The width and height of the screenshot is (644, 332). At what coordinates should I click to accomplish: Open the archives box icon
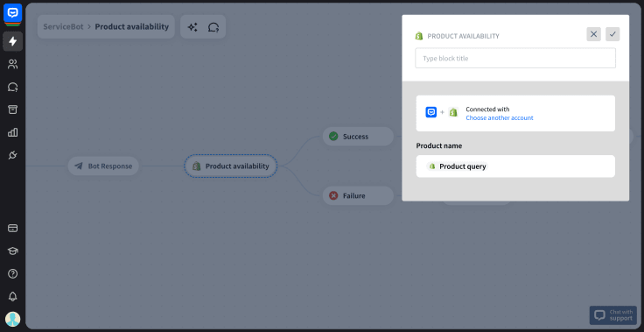click(13, 109)
